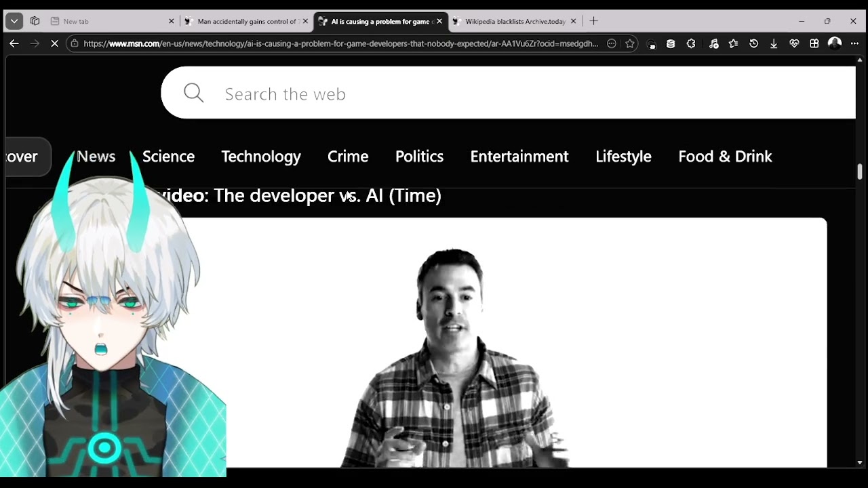Open the apps grid icon in the toolbar
Viewport: 868px width, 488px height.
pyautogui.click(x=814, y=43)
